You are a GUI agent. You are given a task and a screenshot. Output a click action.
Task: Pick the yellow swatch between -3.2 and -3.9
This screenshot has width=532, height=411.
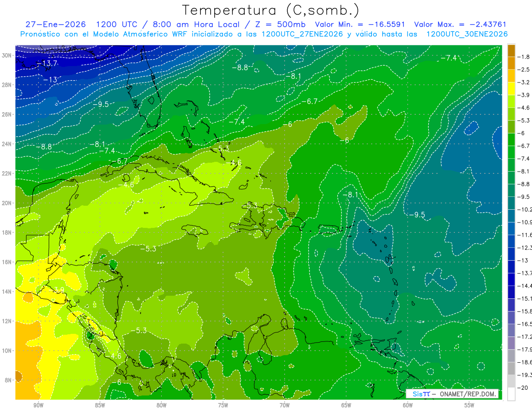pos(511,89)
